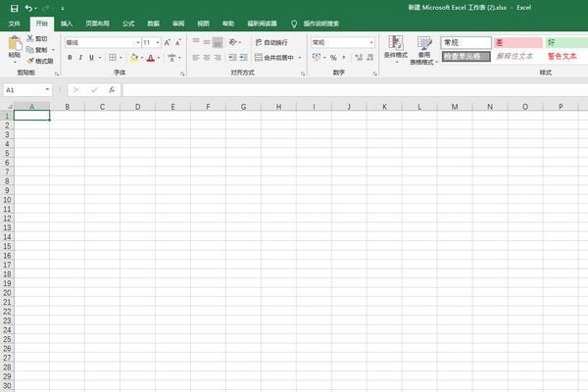Click the decrease indent icon
Image resolution: width=588 pixels, height=392 pixels.
point(232,58)
